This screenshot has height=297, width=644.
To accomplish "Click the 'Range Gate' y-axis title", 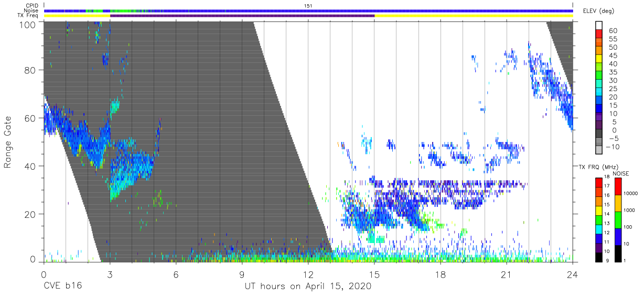I will [8, 142].
